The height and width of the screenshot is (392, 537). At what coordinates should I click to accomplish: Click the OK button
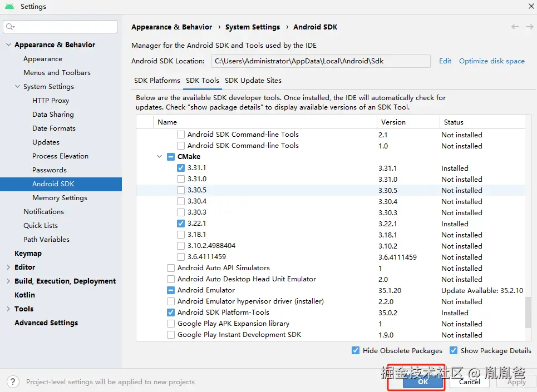(x=423, y=382)
